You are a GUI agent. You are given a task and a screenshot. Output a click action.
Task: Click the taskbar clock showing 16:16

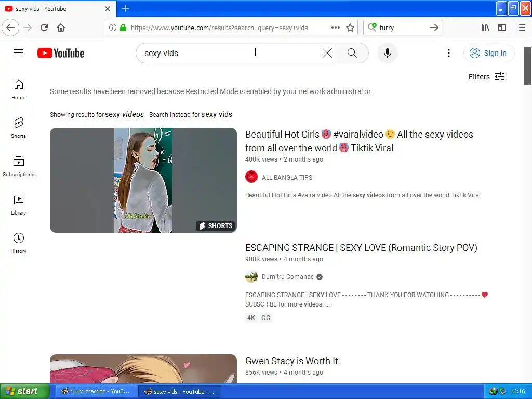518,392
